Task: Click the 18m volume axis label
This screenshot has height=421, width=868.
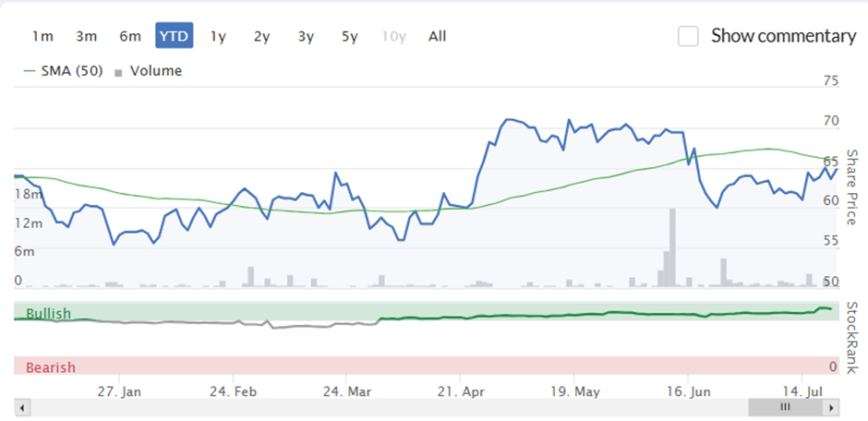Action: click(x=29, y=194)
